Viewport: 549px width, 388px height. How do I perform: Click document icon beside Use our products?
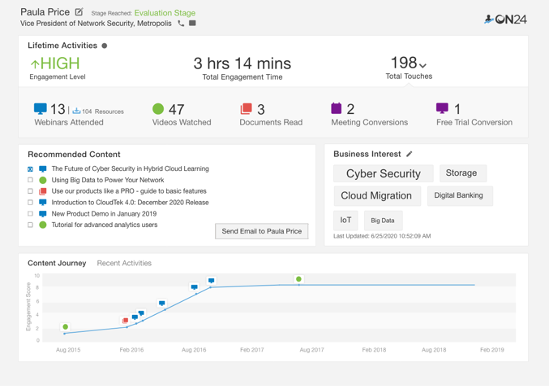point(43,191)
